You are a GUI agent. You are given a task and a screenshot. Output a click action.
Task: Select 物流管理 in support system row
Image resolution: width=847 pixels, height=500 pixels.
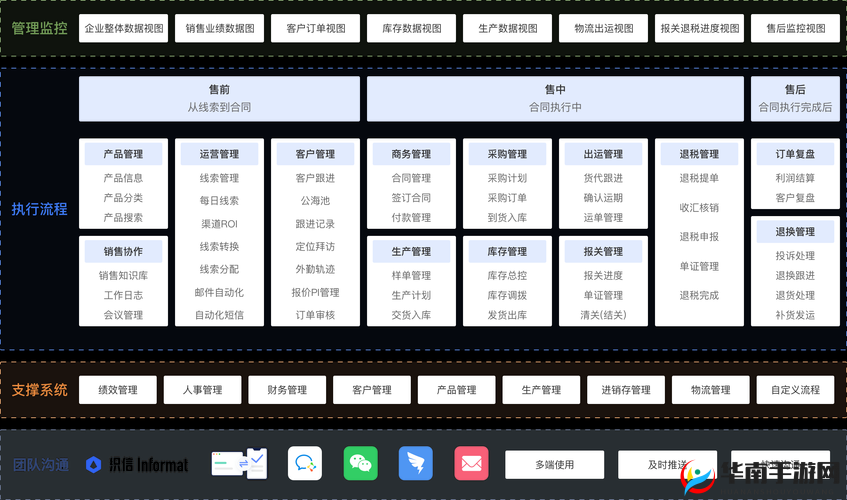pyautogui.click(x=711, y=390)
